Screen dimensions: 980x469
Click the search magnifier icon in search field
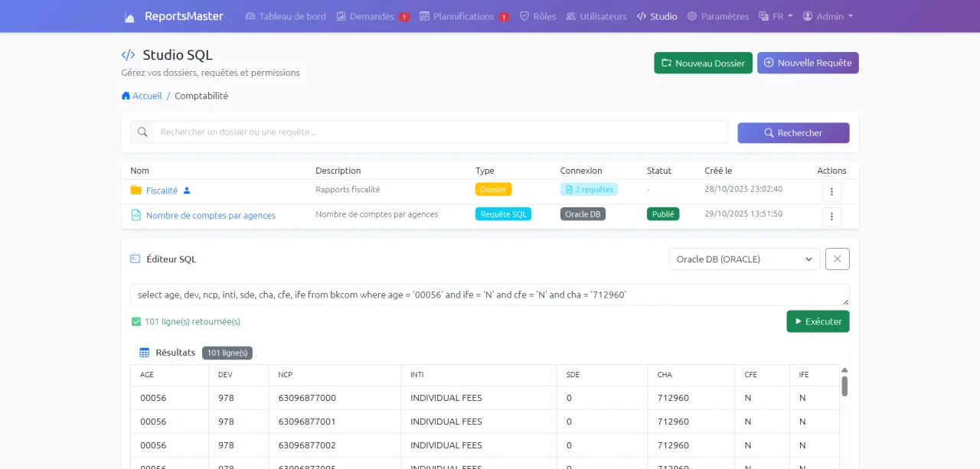(142, 132)
